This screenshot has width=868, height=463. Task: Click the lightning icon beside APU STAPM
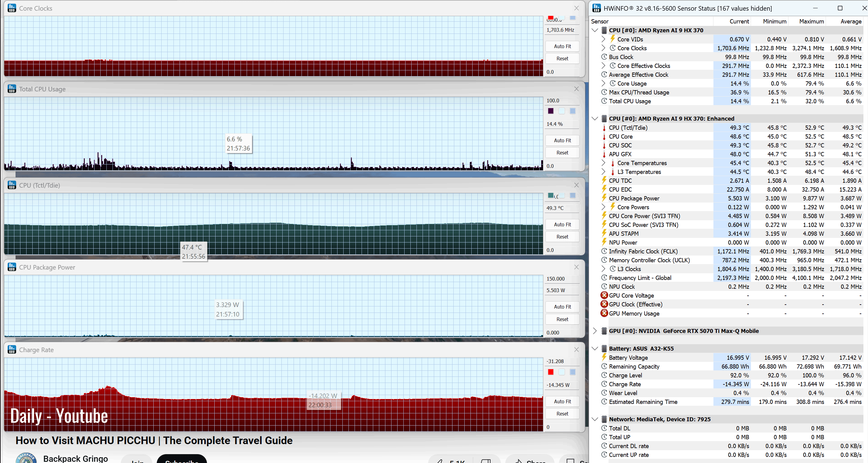click(604, 233)
